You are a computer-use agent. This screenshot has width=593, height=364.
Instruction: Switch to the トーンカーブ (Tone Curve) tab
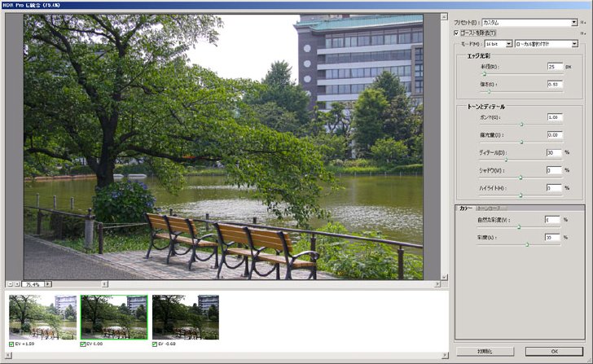tap(490, 208)
